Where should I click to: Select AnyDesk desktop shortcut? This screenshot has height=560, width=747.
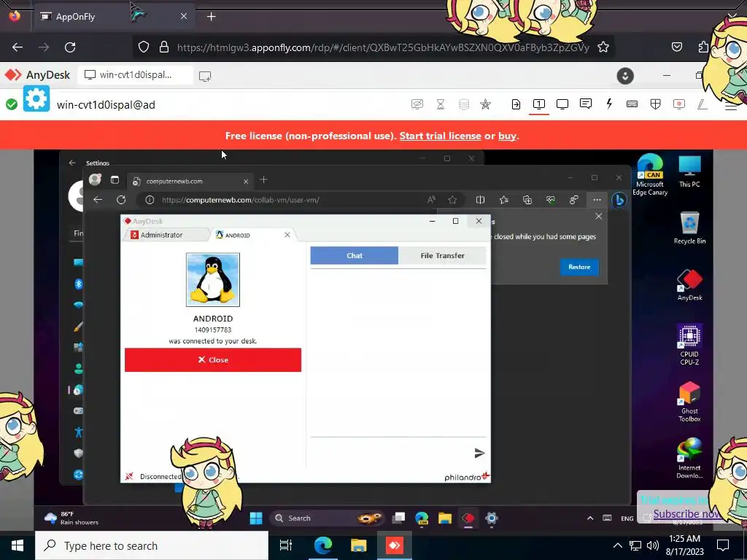[689, 285]
